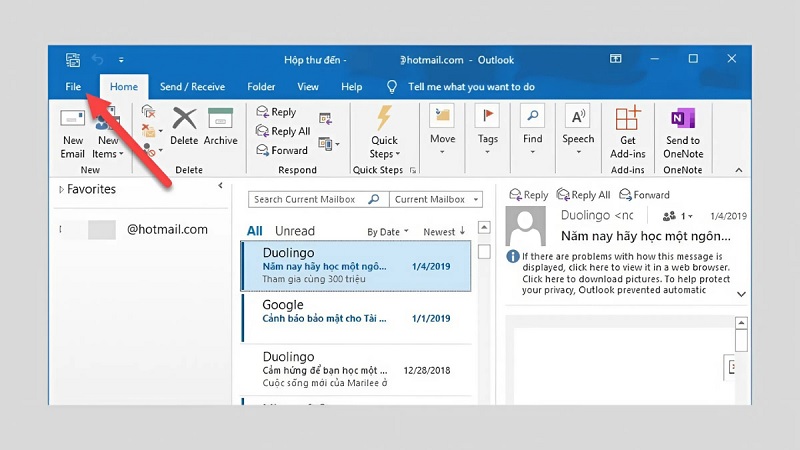Open the recipients count dropdown
Screen dimensions: 800x450
[x=678, y=216]
